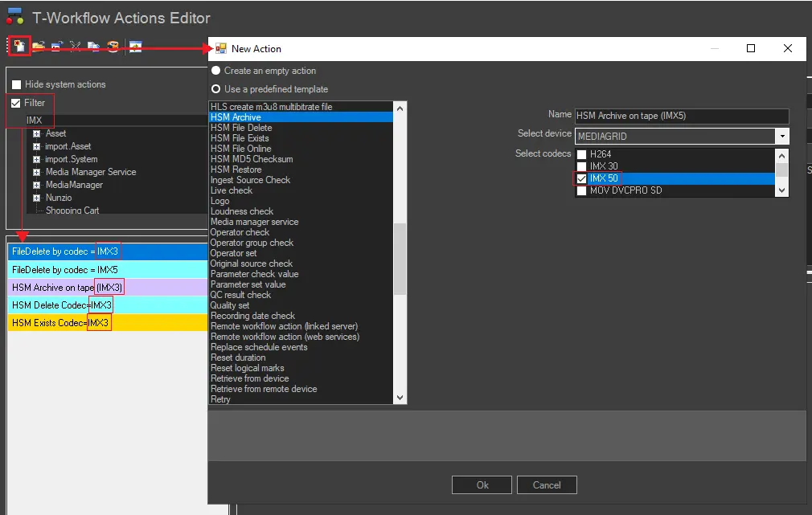Click the T-Workflow Actions Editor app icon
Viewport: 812px width, 515px height.
[14, 17]
